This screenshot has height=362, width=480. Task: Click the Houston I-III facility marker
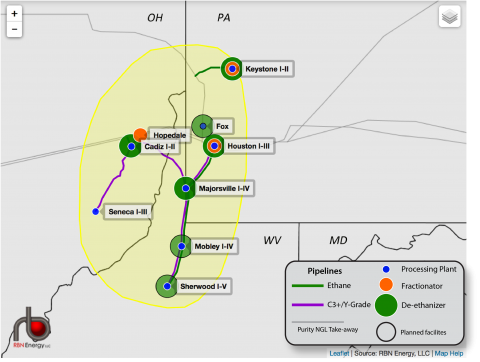coord(214,146)
